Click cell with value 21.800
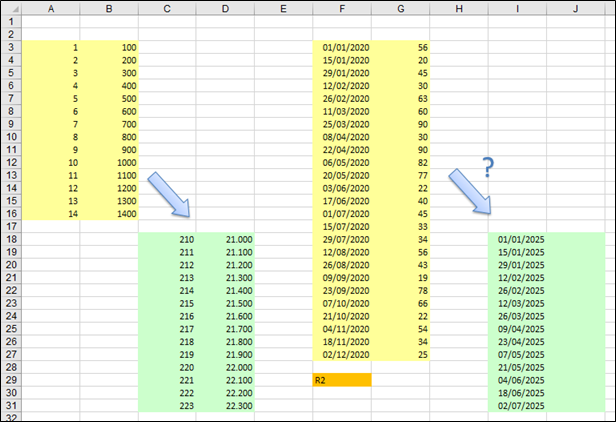Viewport: 616px width, 422px height. 225,341
